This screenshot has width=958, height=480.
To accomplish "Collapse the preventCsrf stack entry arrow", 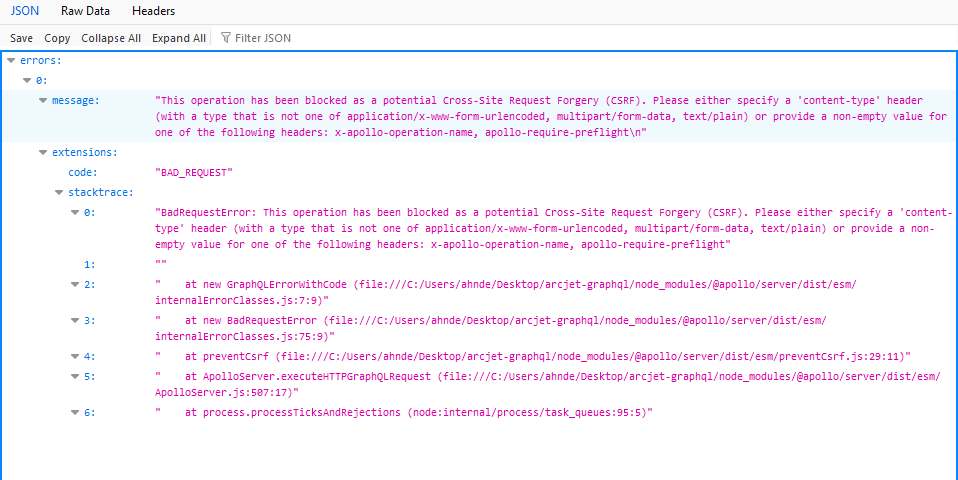I will 75,356.
